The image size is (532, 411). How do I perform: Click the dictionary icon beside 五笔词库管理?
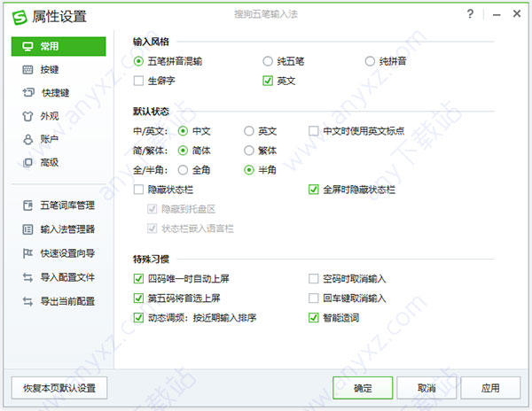(27, 205)
